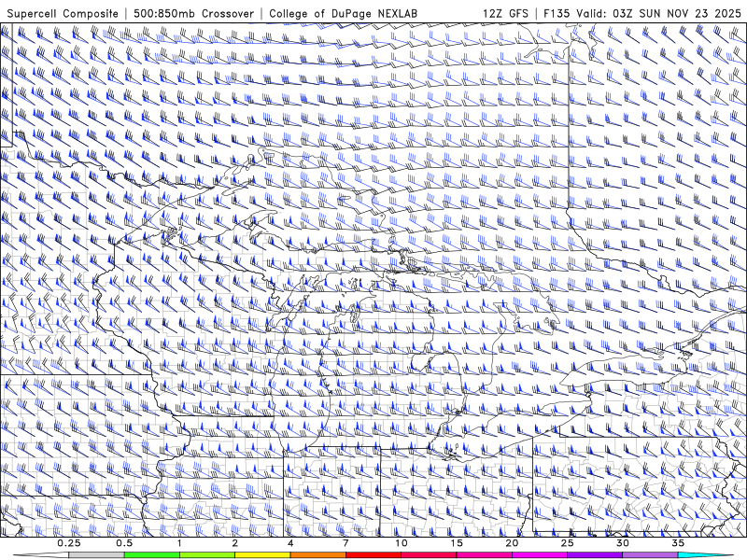Click the "10" legend value
This screenshot has width=747, height=560.
(x=402, y=543)
